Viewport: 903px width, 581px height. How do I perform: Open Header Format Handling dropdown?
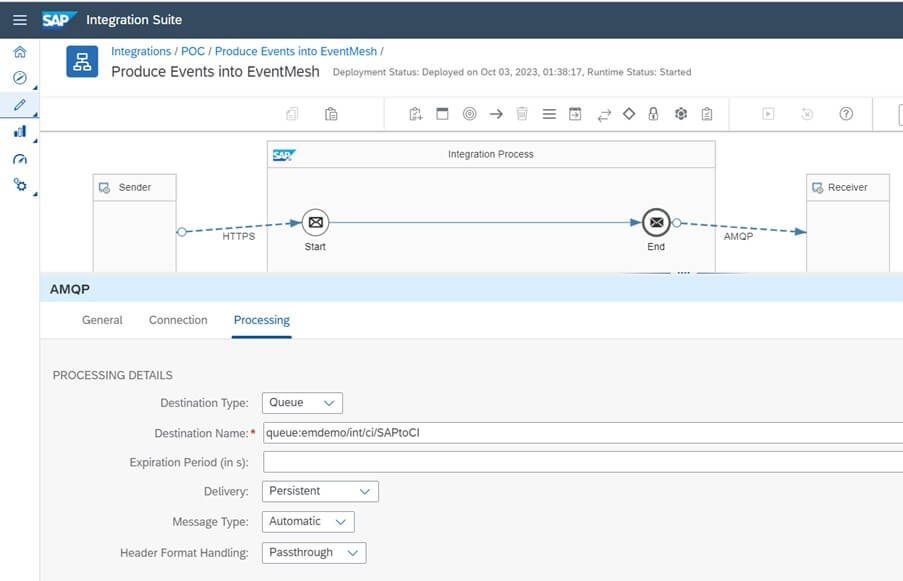(314, 553)
